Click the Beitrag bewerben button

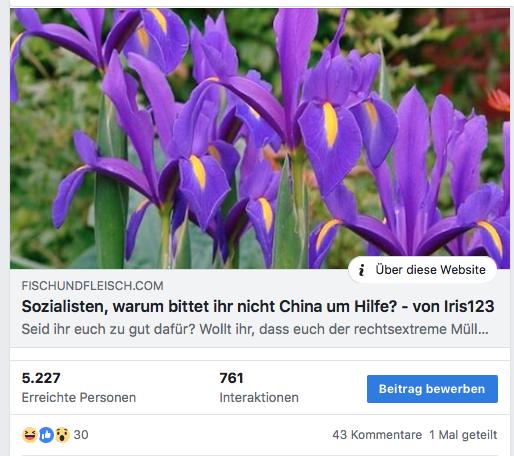(x=432, y=389)
